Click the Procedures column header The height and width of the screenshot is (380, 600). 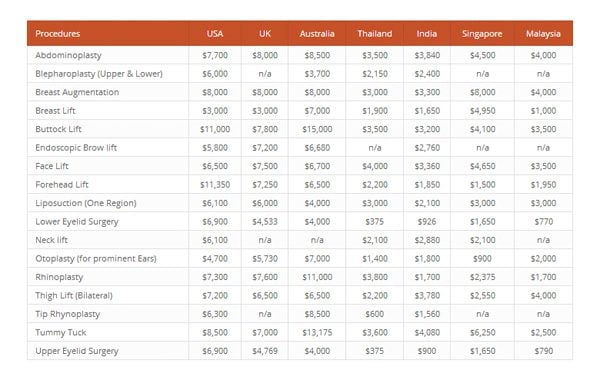[57, 34]
